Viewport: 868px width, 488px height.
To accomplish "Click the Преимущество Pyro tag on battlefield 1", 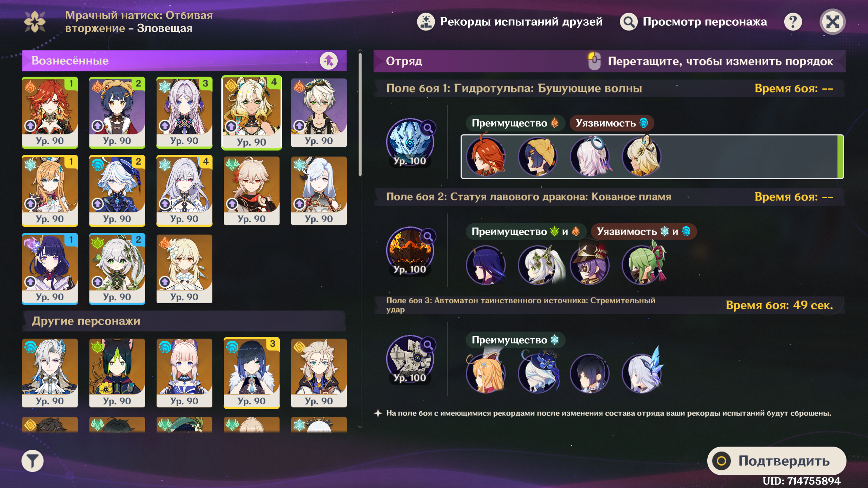I will pyautogui.click(x=515, y=123).
